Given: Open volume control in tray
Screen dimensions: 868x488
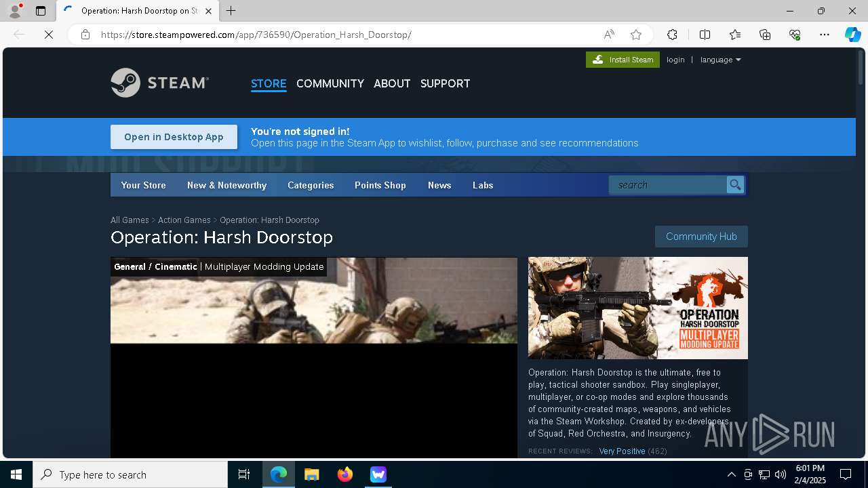Looking at the screenshot, I should coord(781,474).
